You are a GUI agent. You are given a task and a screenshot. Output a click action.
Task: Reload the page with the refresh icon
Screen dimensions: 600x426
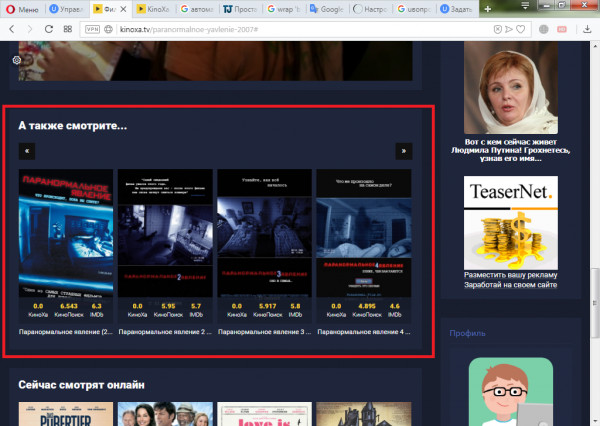pos(49,29)
